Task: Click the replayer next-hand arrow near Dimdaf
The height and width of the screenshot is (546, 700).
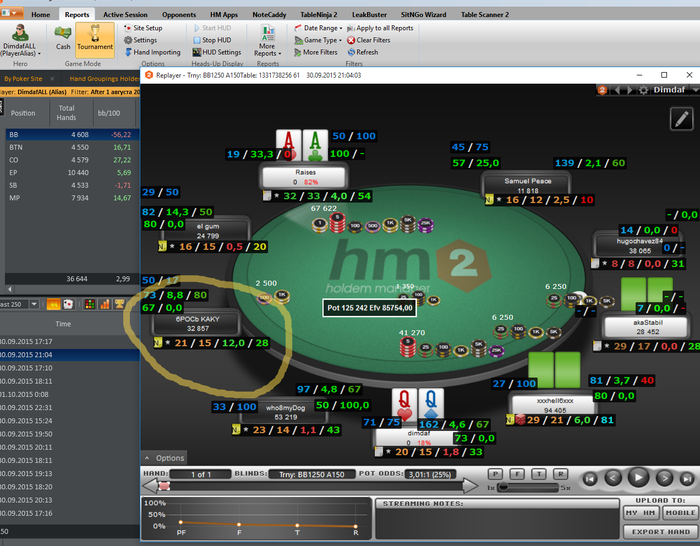Action: pos(629,90)
